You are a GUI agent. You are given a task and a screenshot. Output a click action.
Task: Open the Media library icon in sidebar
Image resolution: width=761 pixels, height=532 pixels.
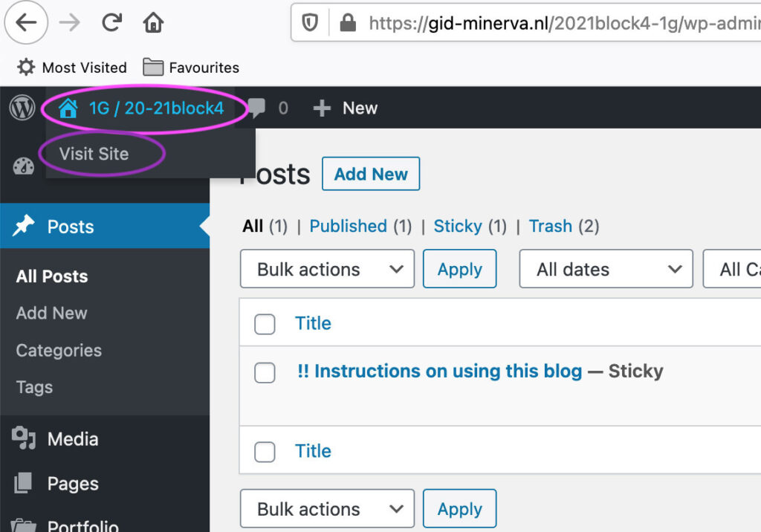(x=24, y=439)
